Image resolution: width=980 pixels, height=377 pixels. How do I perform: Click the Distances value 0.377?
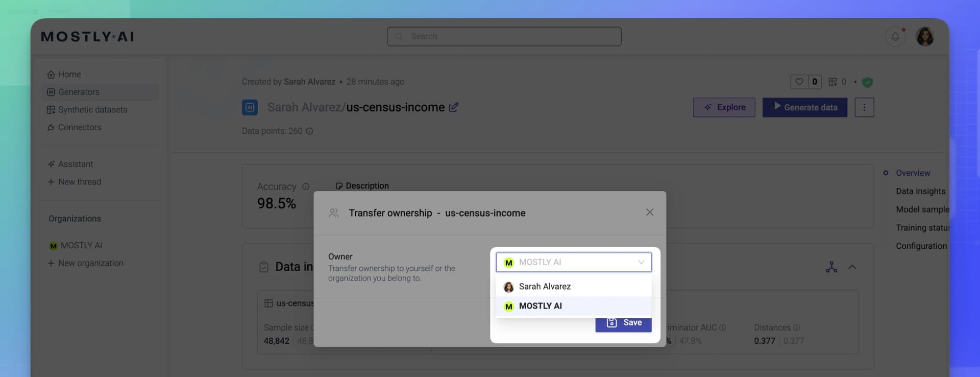pyautogui.click(x=765, y=341)
